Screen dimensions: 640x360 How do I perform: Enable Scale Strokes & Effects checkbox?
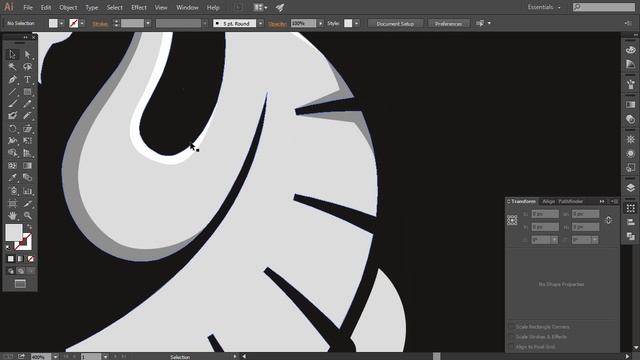tap(511, 337)
